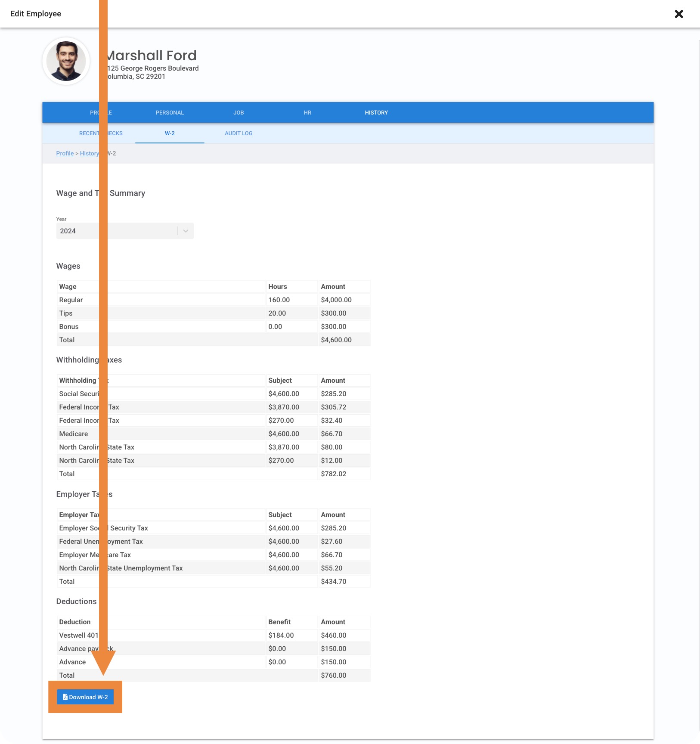Select the HISTORY tab

376,113
